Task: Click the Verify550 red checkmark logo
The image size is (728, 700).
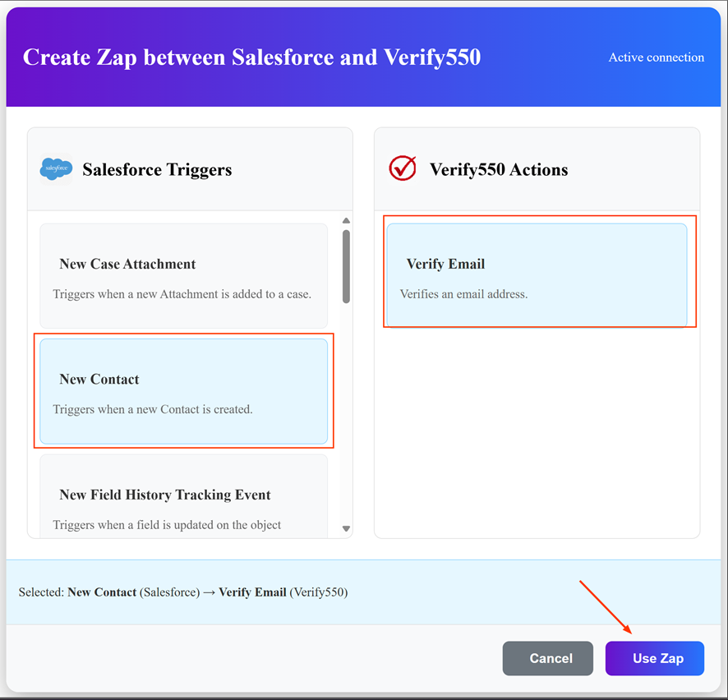Action: pyautogui.click(x=403, y=168)
